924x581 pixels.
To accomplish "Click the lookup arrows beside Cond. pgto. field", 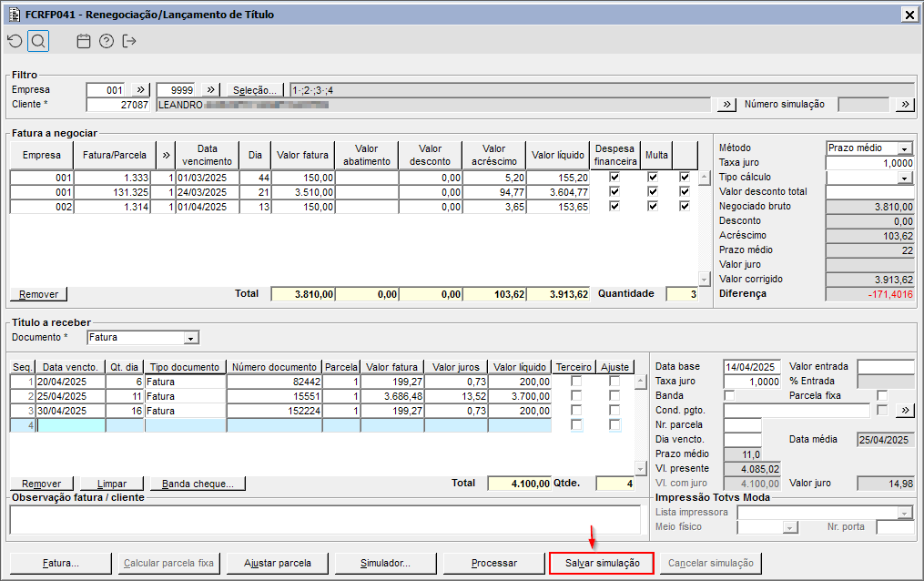I will coord(904,411).
